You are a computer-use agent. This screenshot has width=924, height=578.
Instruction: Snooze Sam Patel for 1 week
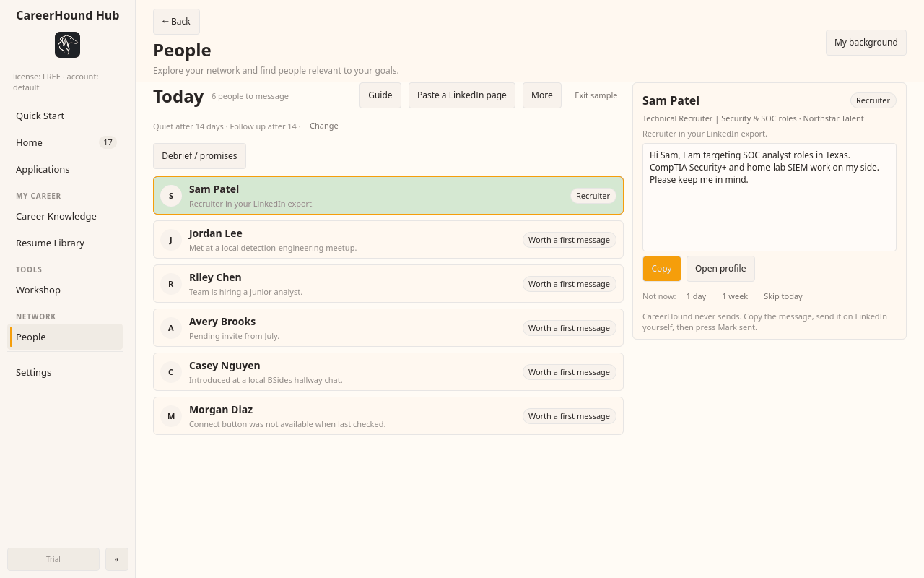(735, 296)
